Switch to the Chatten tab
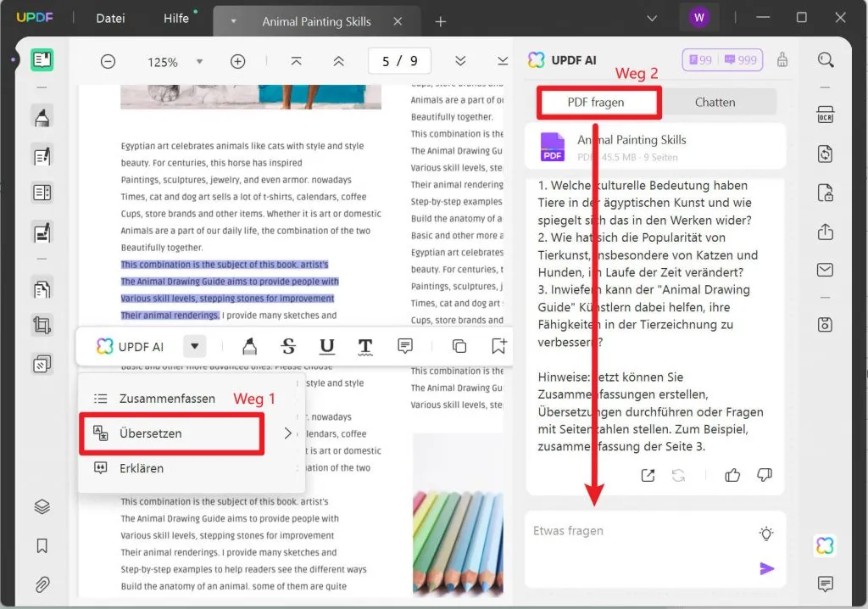The width and height of the screenshot is (868, 609). [x=715, y=103]
